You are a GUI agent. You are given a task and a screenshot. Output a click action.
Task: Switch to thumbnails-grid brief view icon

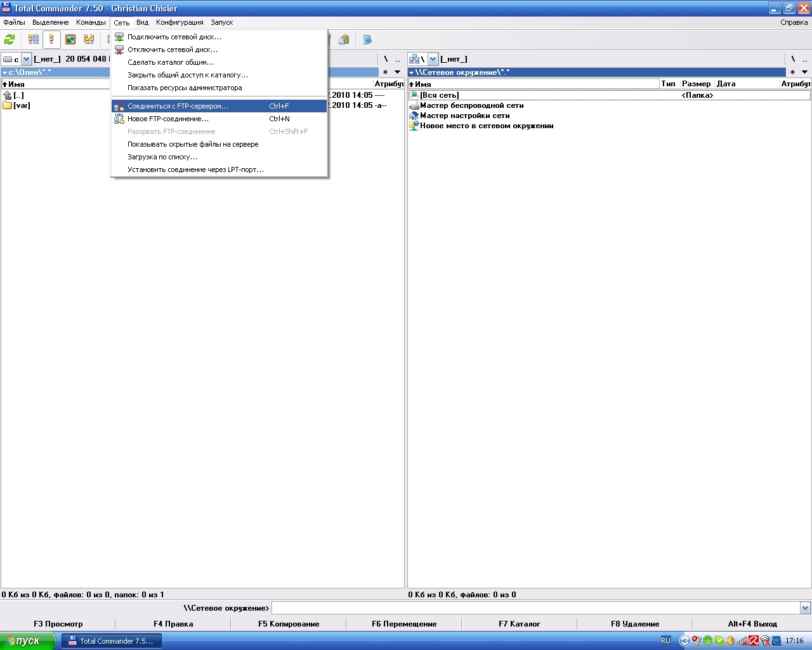click(x=34, y=39)
